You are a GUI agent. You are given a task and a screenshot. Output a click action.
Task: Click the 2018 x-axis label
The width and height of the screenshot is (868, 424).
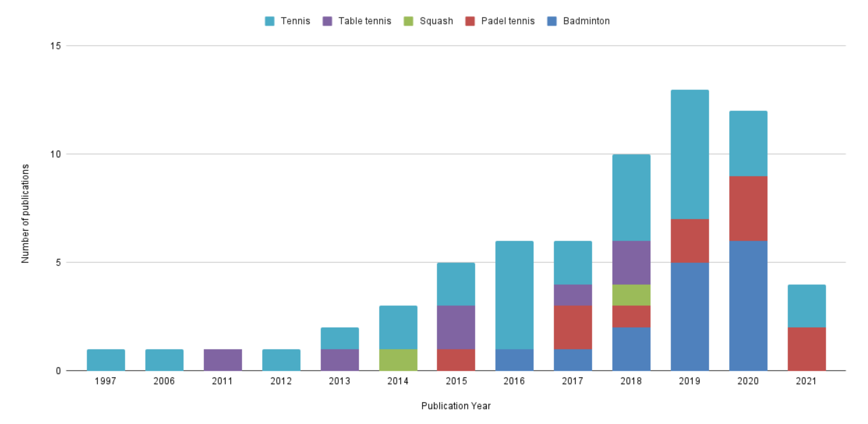point(631,381)
